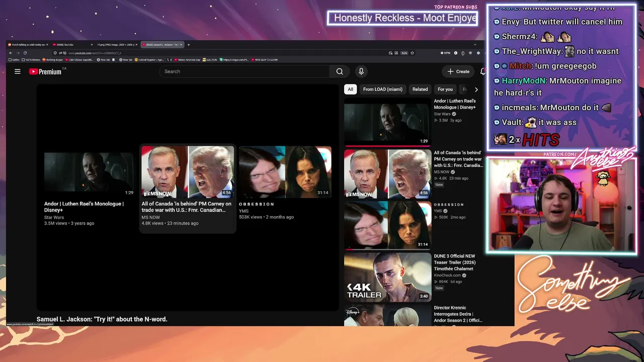Open the 10/10 Memes bookmark folder

point(32,60)
